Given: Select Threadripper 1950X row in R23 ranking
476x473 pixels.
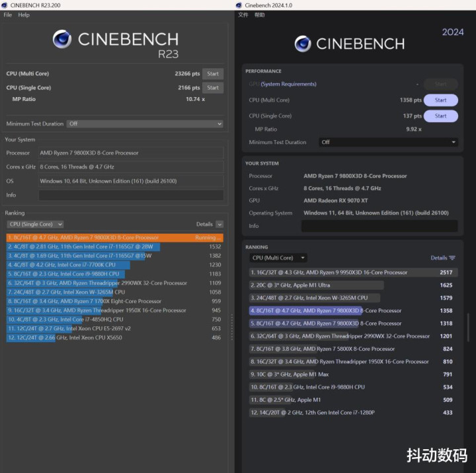Looking at the screenshot, I should 115,310.
